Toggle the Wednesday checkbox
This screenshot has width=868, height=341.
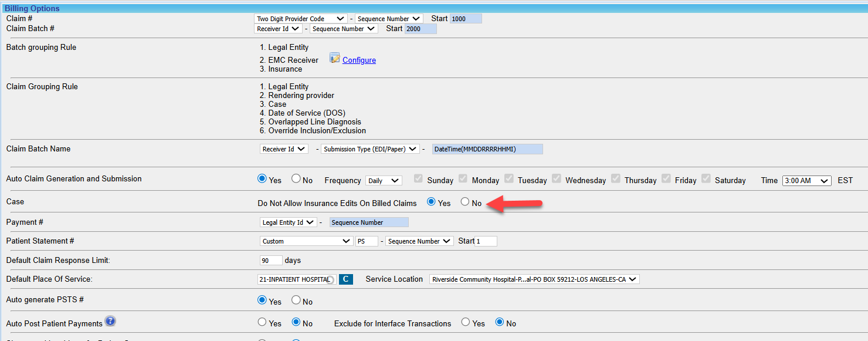[x=557, y=179]
